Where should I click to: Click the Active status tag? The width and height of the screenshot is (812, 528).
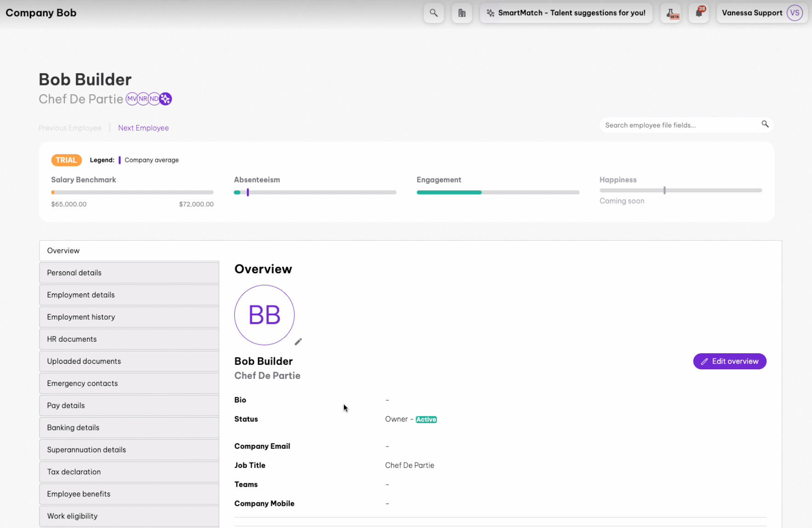tap(426, 419)
